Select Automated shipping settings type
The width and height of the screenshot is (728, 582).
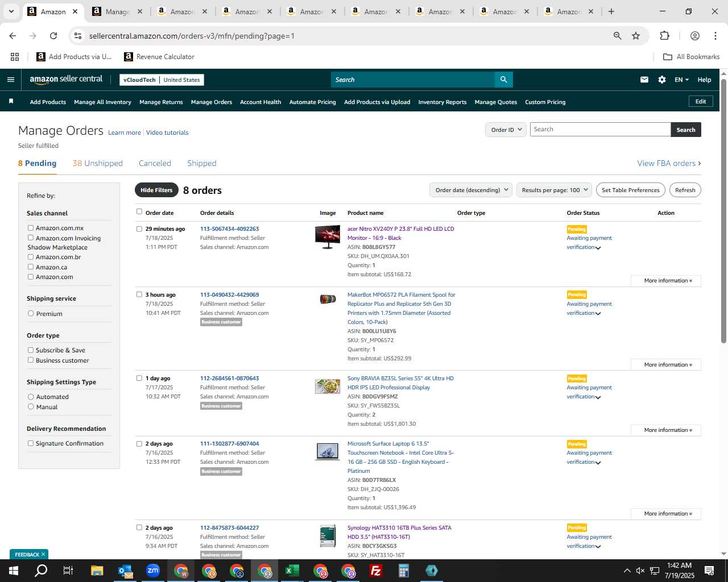31,396
